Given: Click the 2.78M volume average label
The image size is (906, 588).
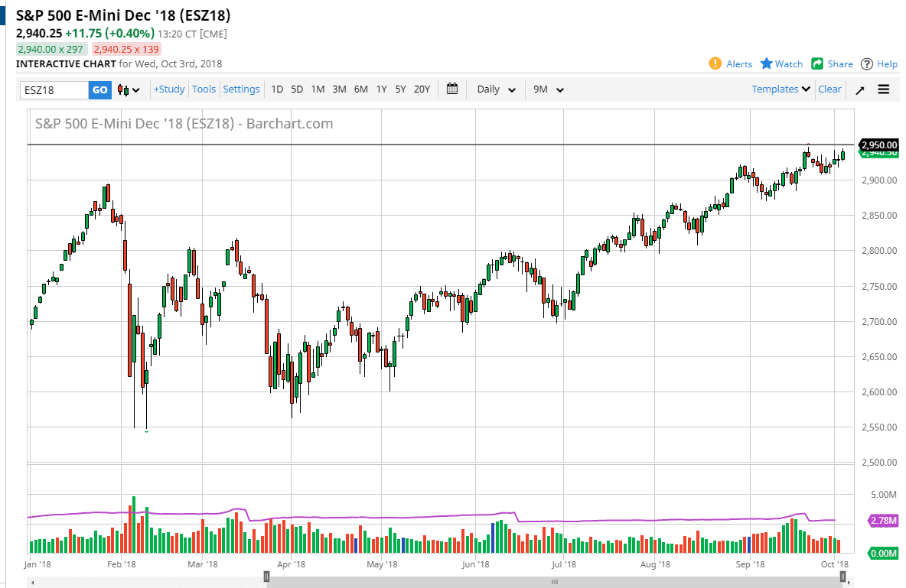Looking at the screenshot, I should pos(884,521).
